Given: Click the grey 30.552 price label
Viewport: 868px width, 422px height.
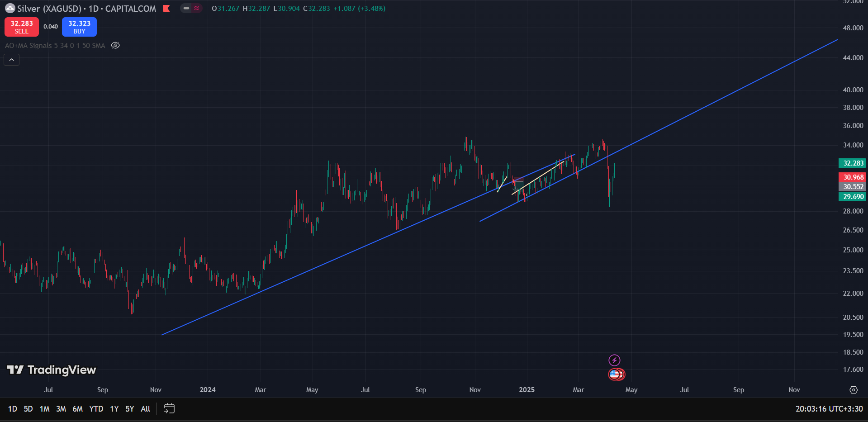Looking at the screenshot, I should click(x=853, y=187).
